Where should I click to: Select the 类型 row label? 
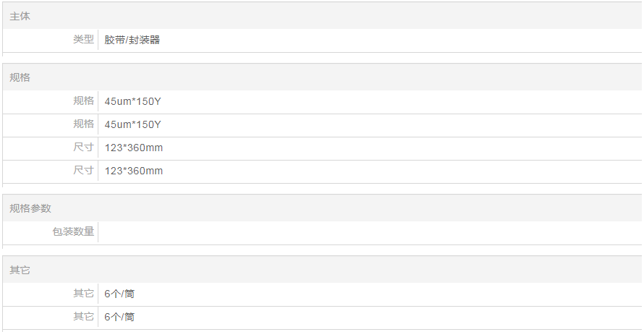[x=83, y=40]
